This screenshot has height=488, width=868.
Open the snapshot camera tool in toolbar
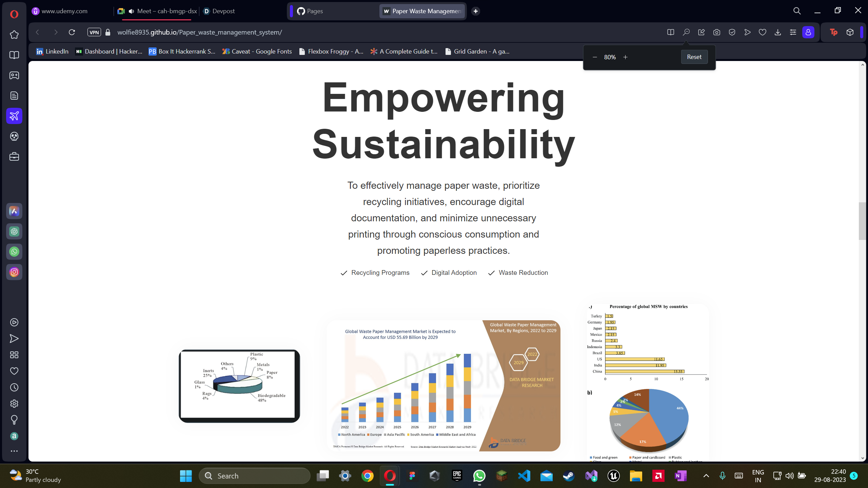(716, 32)
